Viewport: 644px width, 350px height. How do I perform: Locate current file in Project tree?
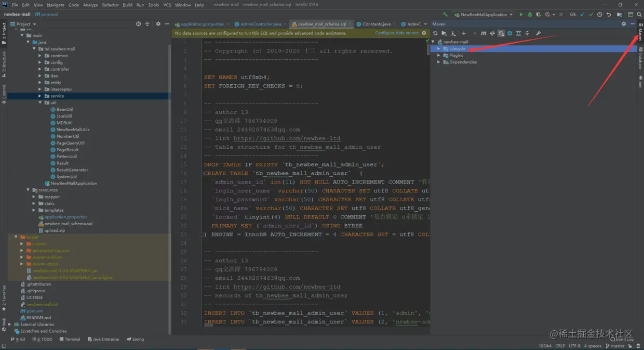138,24
